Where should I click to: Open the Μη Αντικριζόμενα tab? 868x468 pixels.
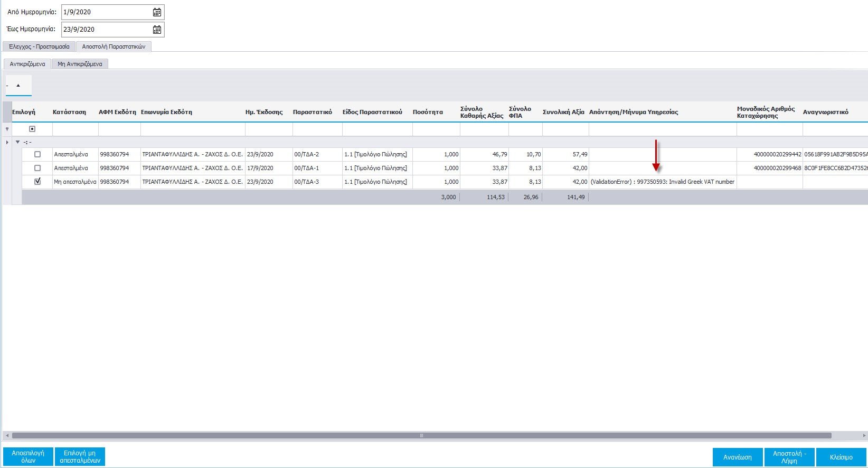pyautogui.click(x=80, y=64)
